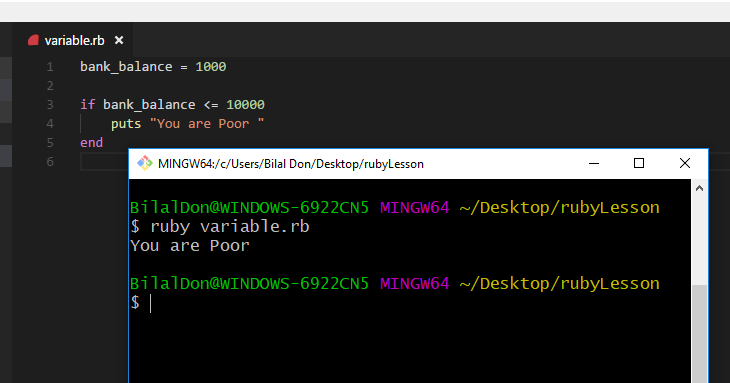Click the terminal scrollbar thumb
This screenshot has width=730, height=383.
699,334
